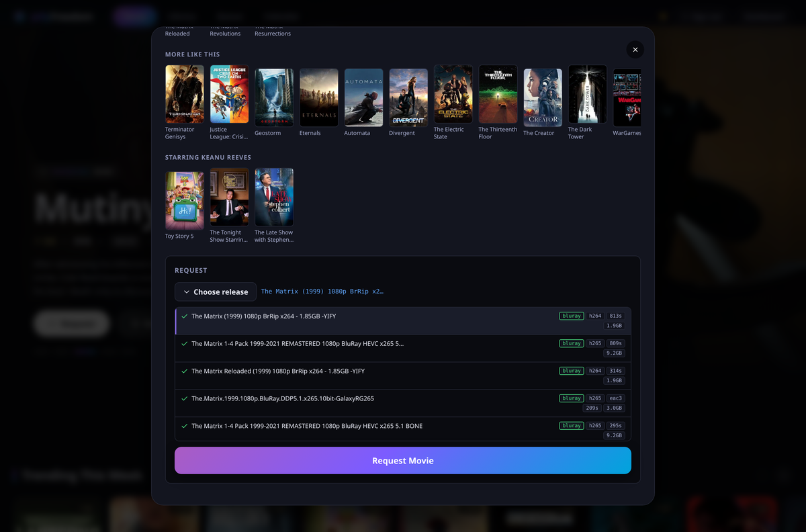Open the Divergent movie thumbnail
Viewport: 806px width, 532px height.
point(408,97)
